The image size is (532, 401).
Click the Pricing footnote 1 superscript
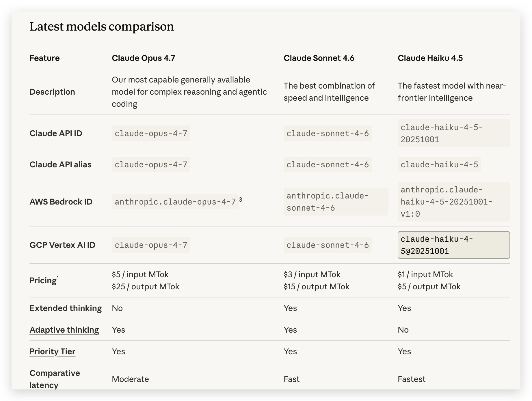(58, 278)
